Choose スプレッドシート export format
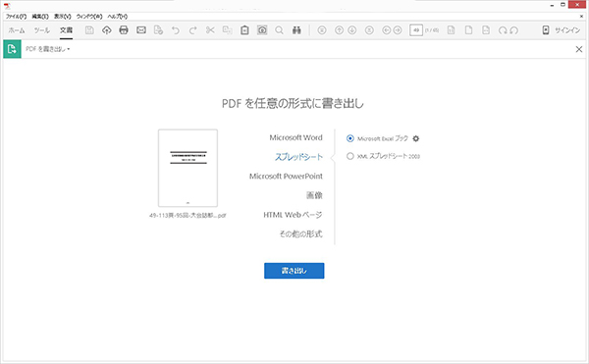 click(298, 157)
